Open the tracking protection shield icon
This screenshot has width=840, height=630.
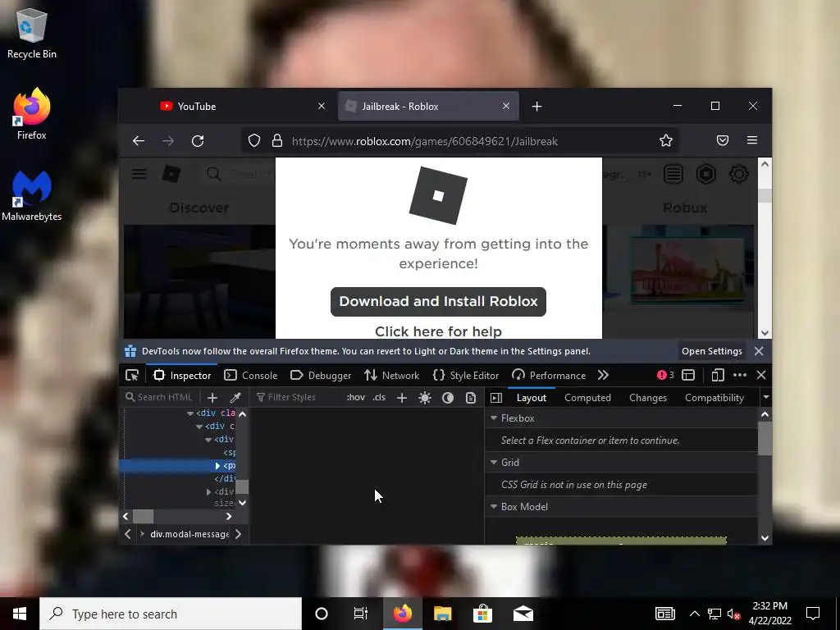click(x=254, y=141)
